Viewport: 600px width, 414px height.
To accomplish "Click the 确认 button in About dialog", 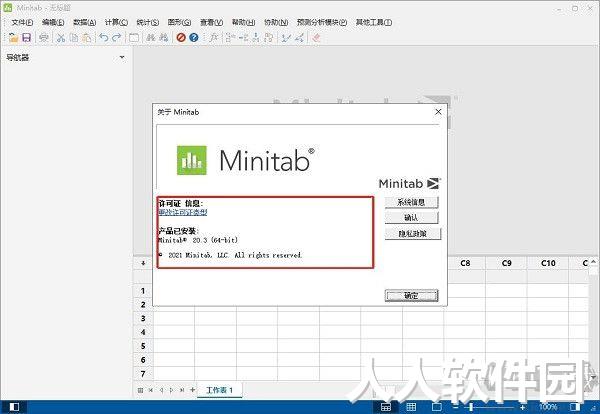I will 411,218.
